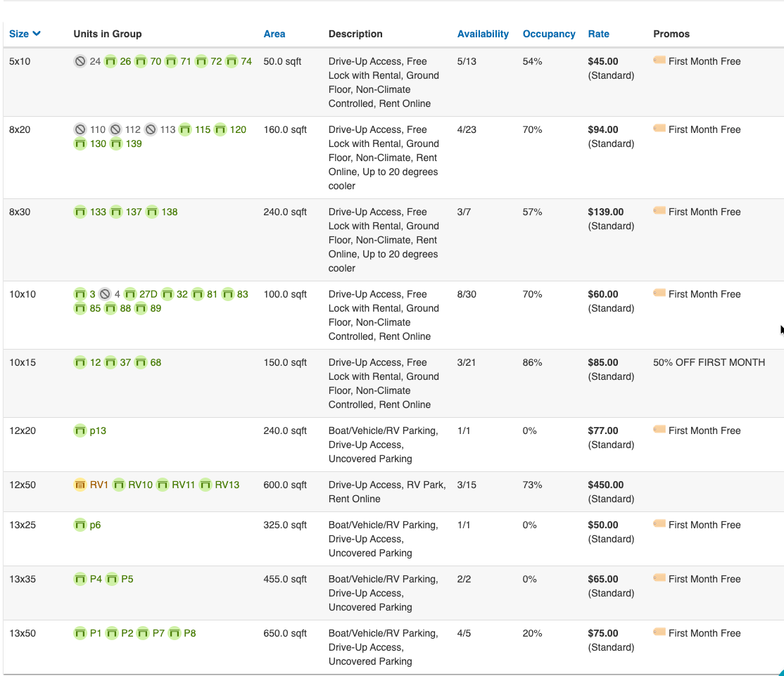
Task: Click the green unit icon beside 26
Action: (x=110, y=61)
